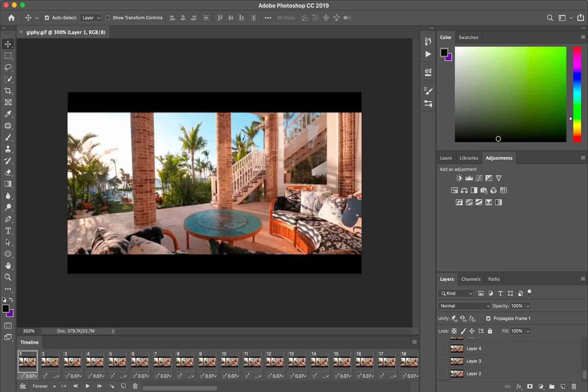Click the duplicate frame button in timeline
588x392 pixels.
123,386
